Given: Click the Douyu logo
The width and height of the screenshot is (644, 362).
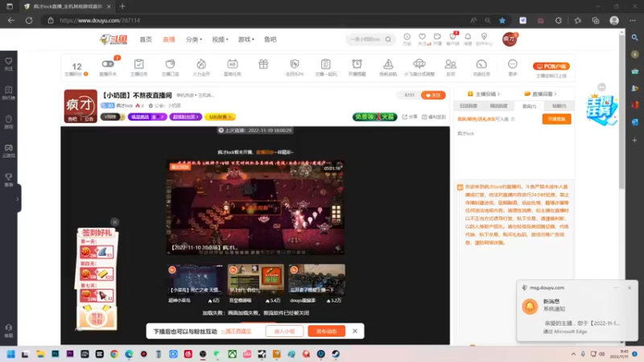Looking at the screenshot, I should coord(114,39).
